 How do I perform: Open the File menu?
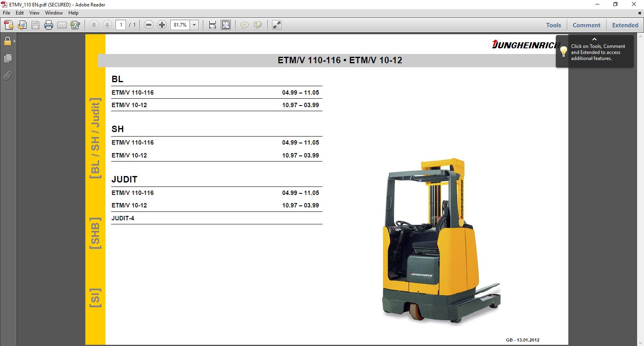click(x=6, y=13)
